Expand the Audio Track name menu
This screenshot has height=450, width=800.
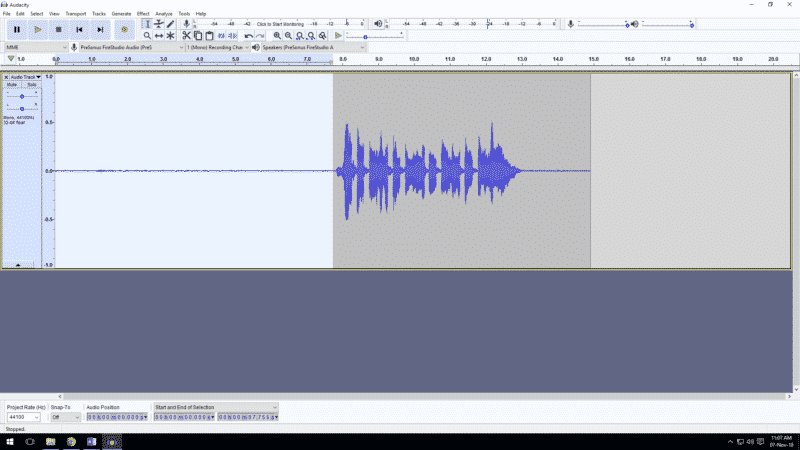[24, 77]
